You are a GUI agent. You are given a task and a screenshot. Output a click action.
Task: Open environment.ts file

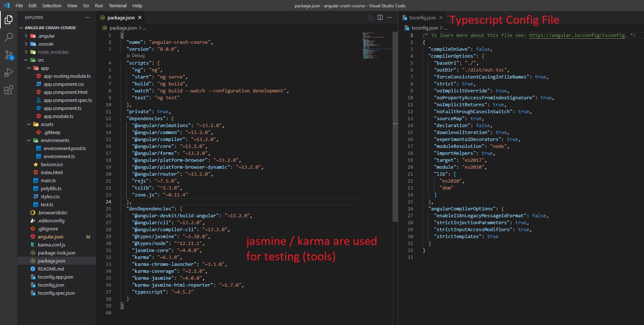click(x=57, y=156)
